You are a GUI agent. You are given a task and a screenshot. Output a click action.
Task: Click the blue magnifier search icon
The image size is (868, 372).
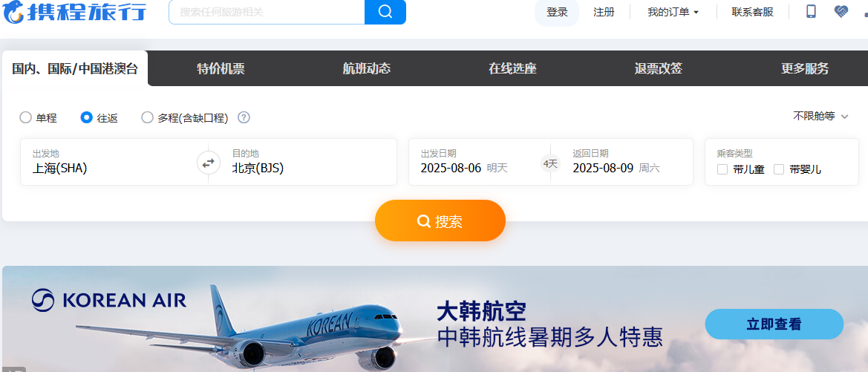[x=385, y=12]
